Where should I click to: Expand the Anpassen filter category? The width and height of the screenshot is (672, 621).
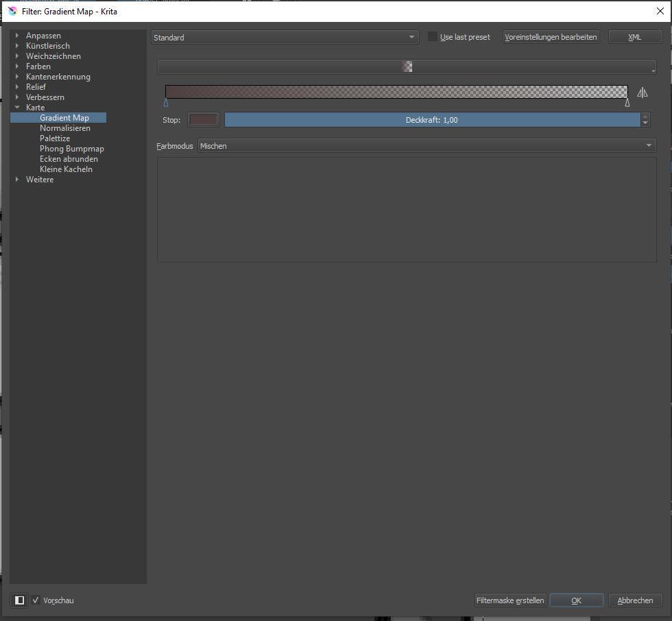(x=17, y=36)
